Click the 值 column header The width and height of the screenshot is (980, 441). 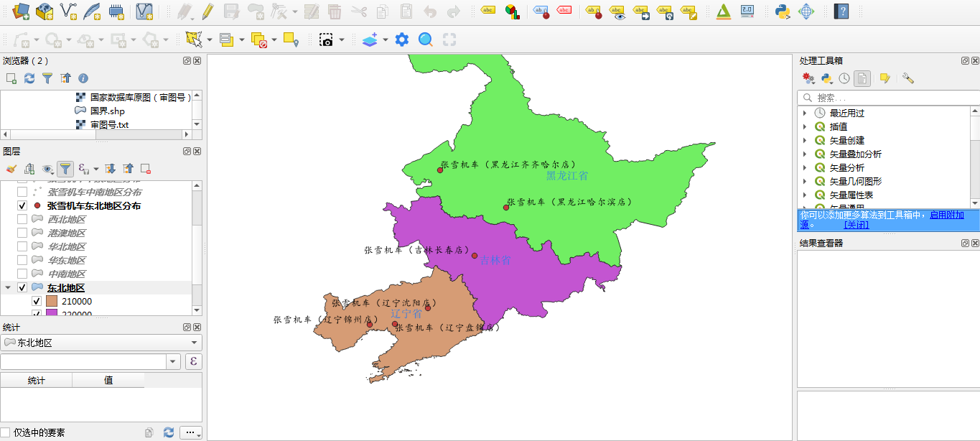108,380
